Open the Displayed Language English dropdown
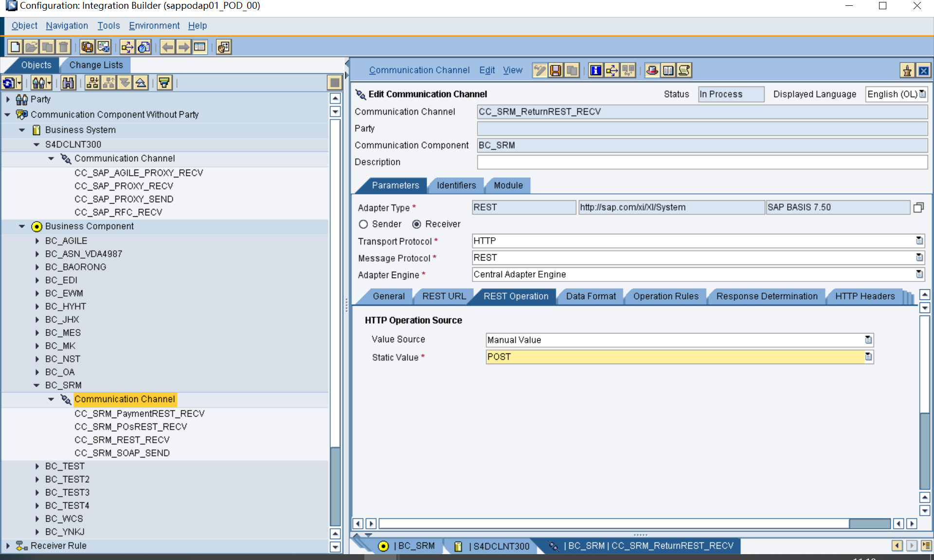Image resolution: width=934 pixels, height=560 pixels. (x=923, y=94)
